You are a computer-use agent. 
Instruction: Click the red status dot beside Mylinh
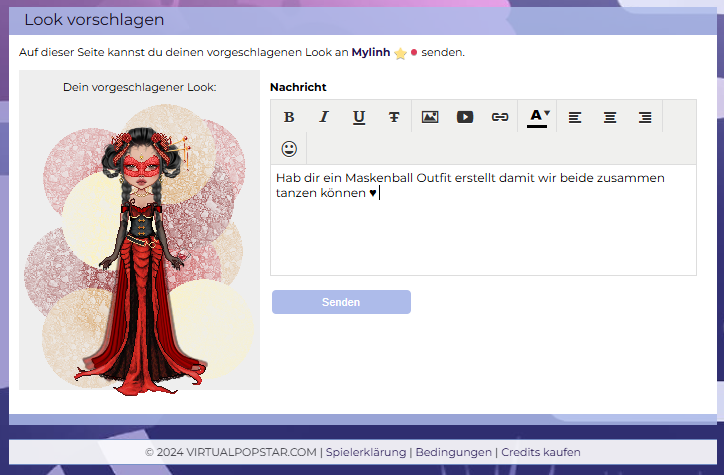414,53
